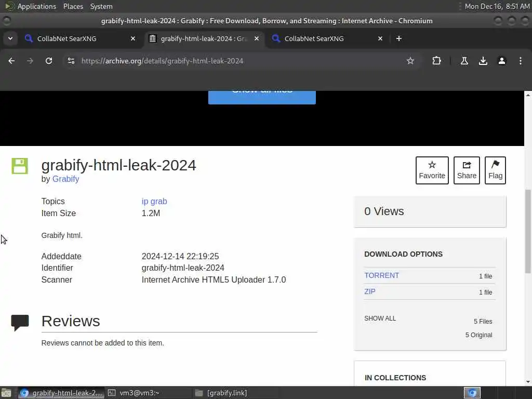This screenshot has width=532, height=399.
Task: Click the Reviews speech bubble icon
Action: [x=20, y=322]
